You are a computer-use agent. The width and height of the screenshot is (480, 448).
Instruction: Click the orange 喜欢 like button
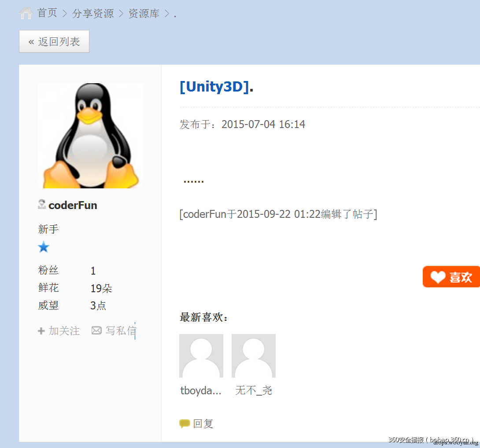pos(451,277)
